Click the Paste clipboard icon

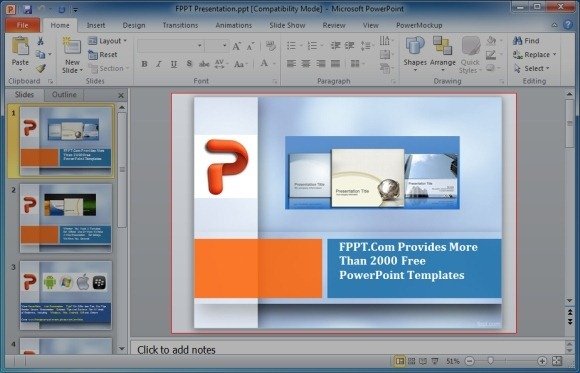coord(20,47)
